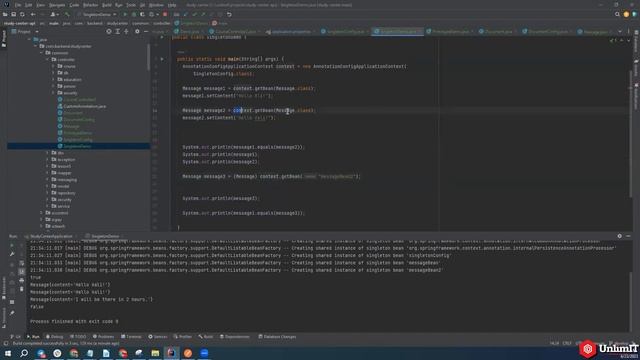
Task: Open the Services tool window button
Action: [158, 337]
